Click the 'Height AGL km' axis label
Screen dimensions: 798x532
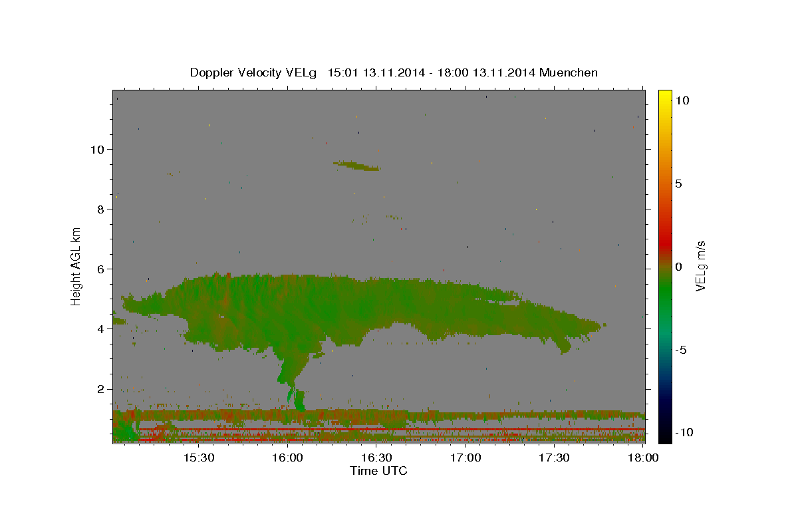coord(76,265)
